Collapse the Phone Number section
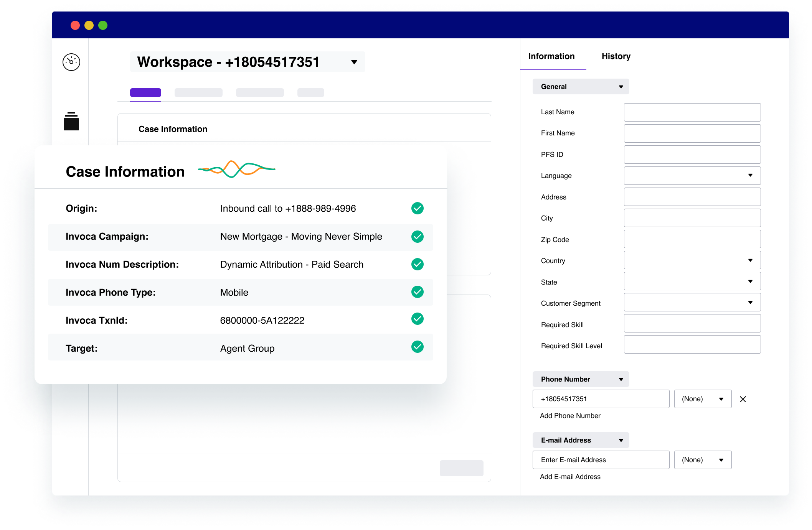Screen dimensions: 812x530 [x=581, y=379]
